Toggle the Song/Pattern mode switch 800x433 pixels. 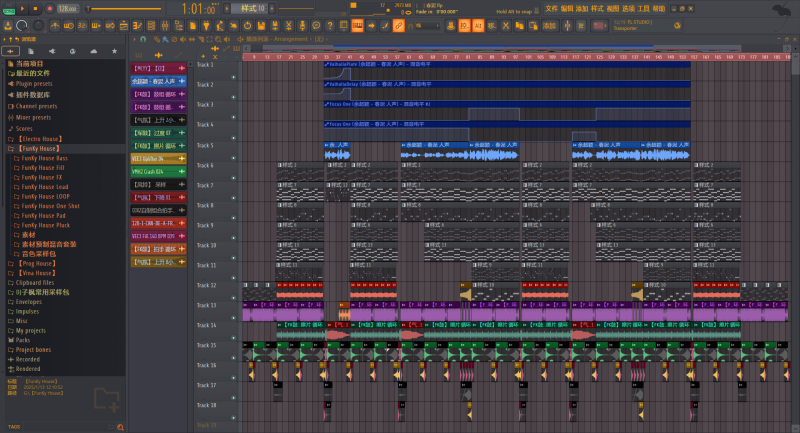pyautogui.click(x=7, y=8)
